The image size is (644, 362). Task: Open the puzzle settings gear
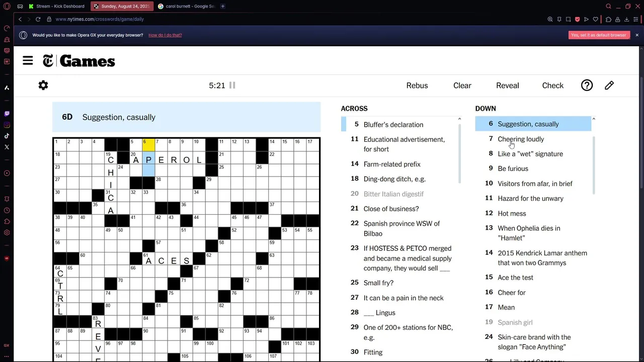point(43,85)
